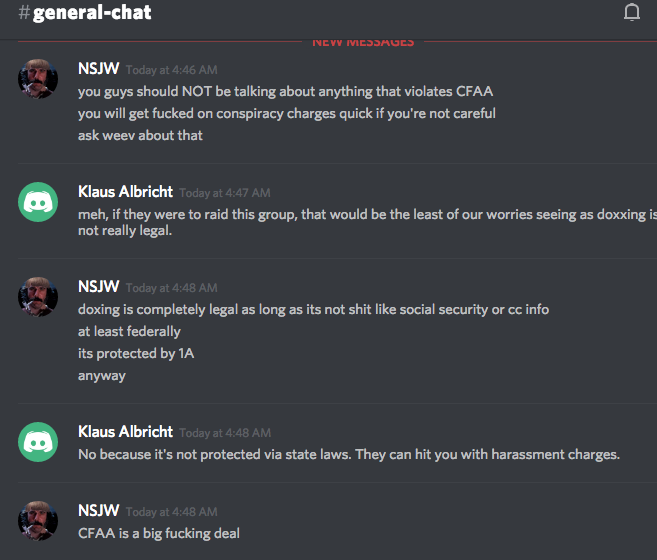The image size is (657, 560).
Task: Click the NSJW username on the last message
Action: [x=99, y=511]
